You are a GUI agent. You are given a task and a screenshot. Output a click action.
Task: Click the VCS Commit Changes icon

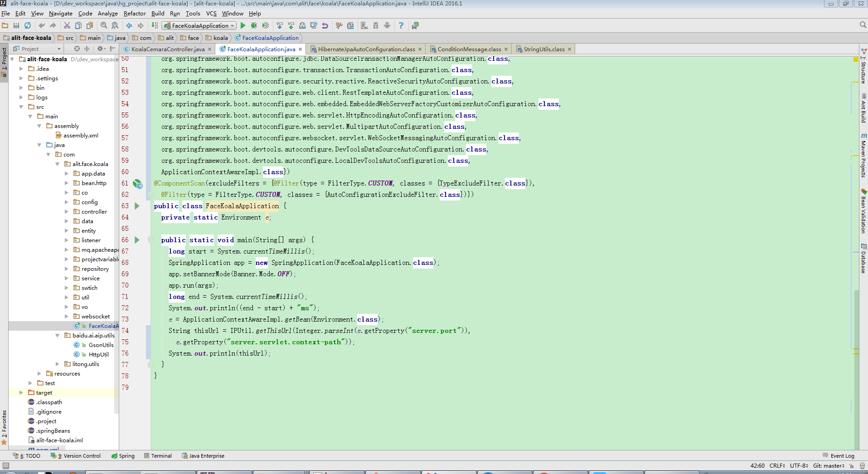291,25
